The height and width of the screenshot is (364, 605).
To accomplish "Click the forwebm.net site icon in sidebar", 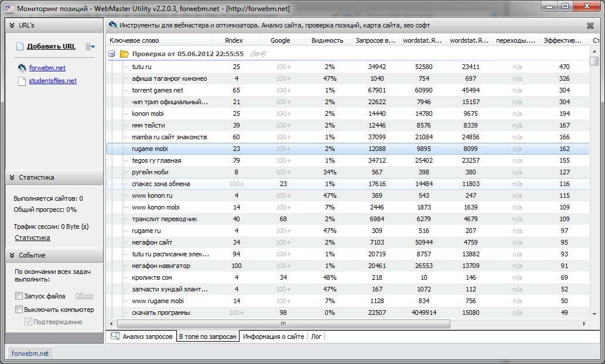I will 22,68.
